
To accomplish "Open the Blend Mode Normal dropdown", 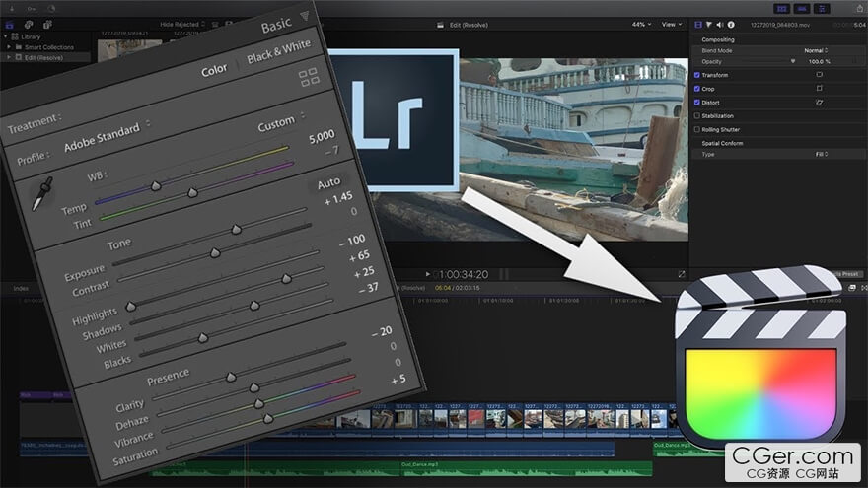I will coord(815,50).
